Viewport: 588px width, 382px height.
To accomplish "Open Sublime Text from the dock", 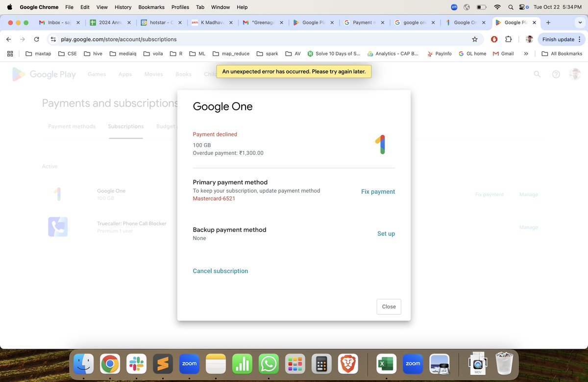I will (x=163, y=364).
